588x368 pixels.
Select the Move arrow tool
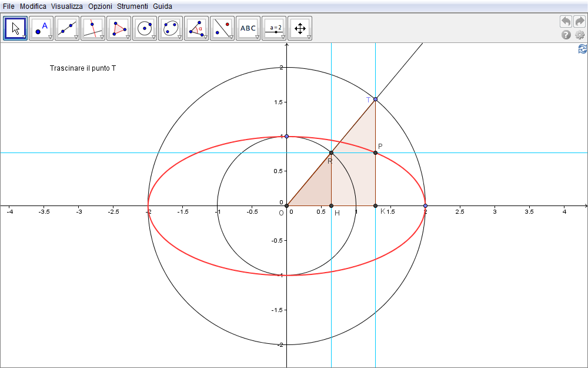click(x=15, y=28)
